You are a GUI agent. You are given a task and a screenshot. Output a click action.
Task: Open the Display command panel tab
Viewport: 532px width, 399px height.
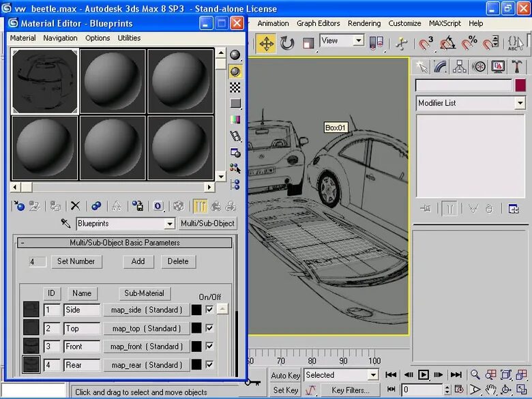(x=498, y=67)
